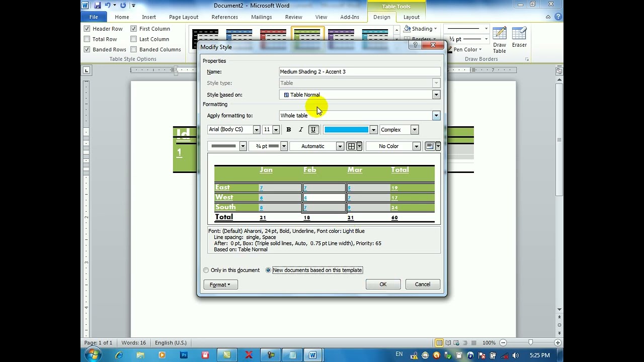Screen dimensions: 644x362
Task: Select Only in this document radio
Action: [206, 270]
